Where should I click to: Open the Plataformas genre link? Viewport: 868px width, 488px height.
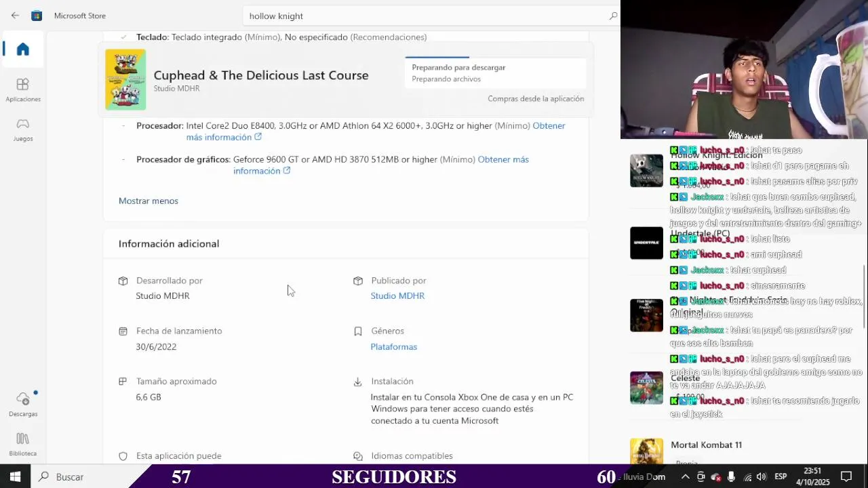click(393, 346)
